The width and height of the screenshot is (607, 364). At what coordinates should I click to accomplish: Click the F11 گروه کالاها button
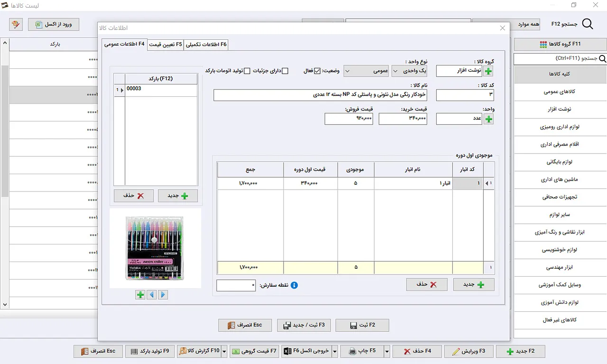click(560, 44)
